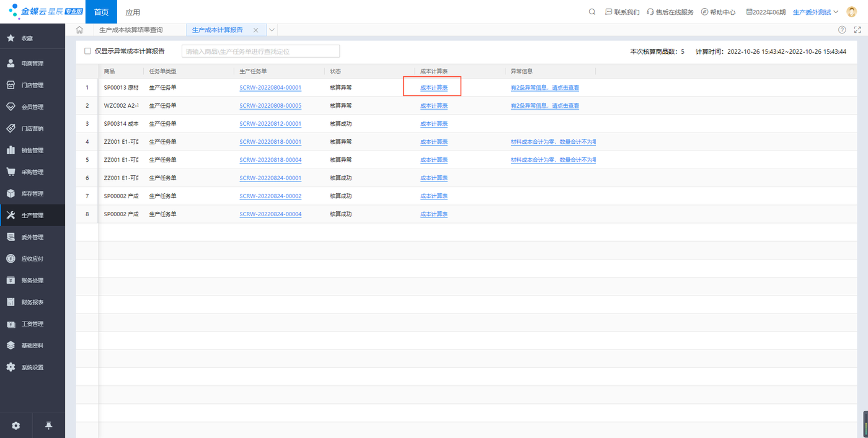Image resolution: width=868 pixels, height=438 pixels.
Task: Click the pin icon at sidebar bottom
Action: pyautogui.click(x=48, y=426)
